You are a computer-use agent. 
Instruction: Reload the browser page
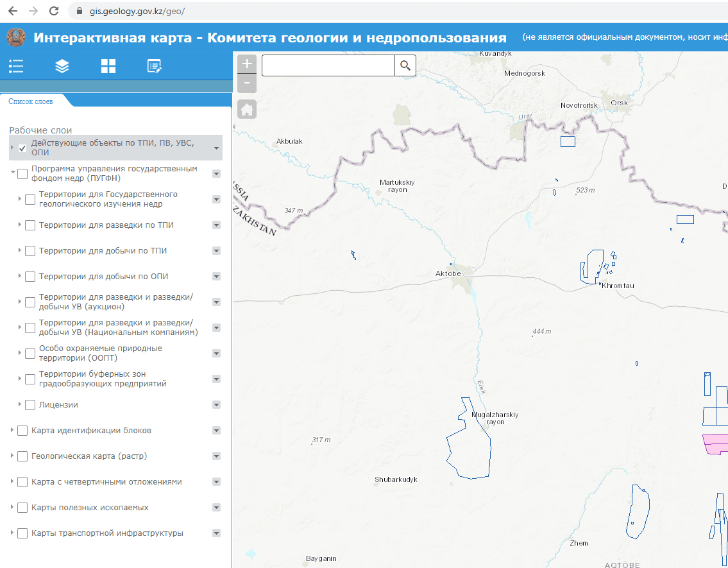click(x=54, y=11)
